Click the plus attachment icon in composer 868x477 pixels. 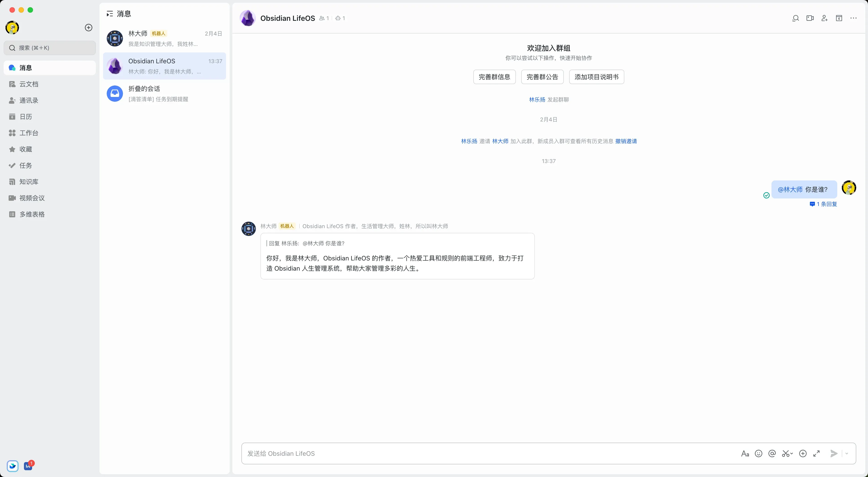(x=803, y=453)
